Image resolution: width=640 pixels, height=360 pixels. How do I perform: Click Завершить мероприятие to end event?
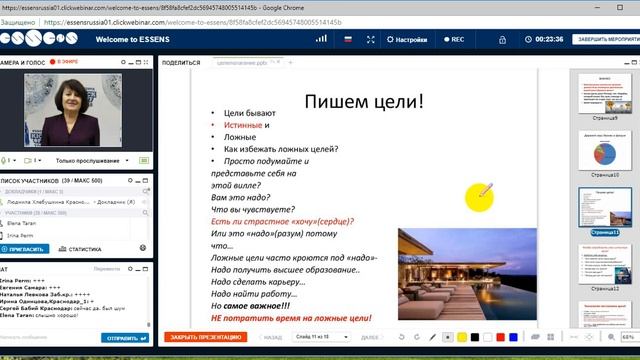click(x=606, y=39)
